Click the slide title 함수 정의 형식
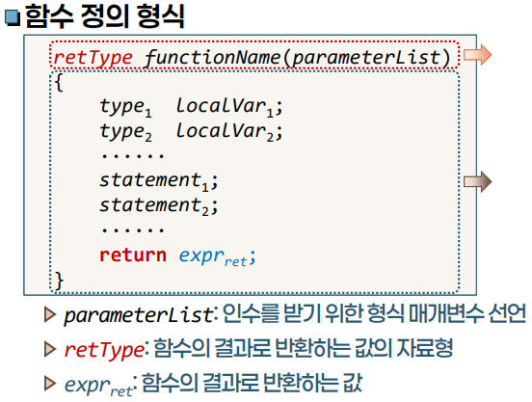The image size is (532, 402). coord(105,16)
